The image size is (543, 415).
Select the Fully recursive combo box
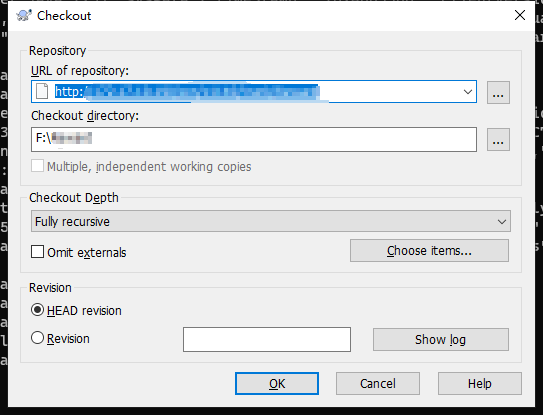271,221
